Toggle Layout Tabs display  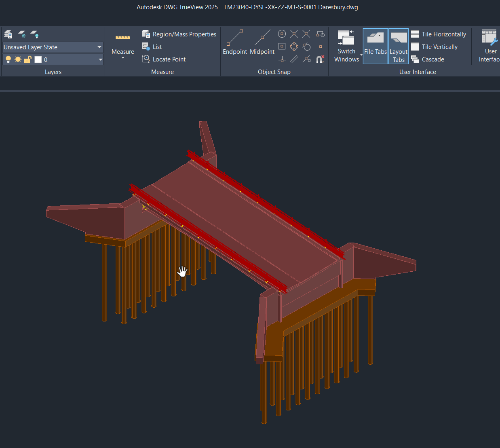(x=399, y=46)
